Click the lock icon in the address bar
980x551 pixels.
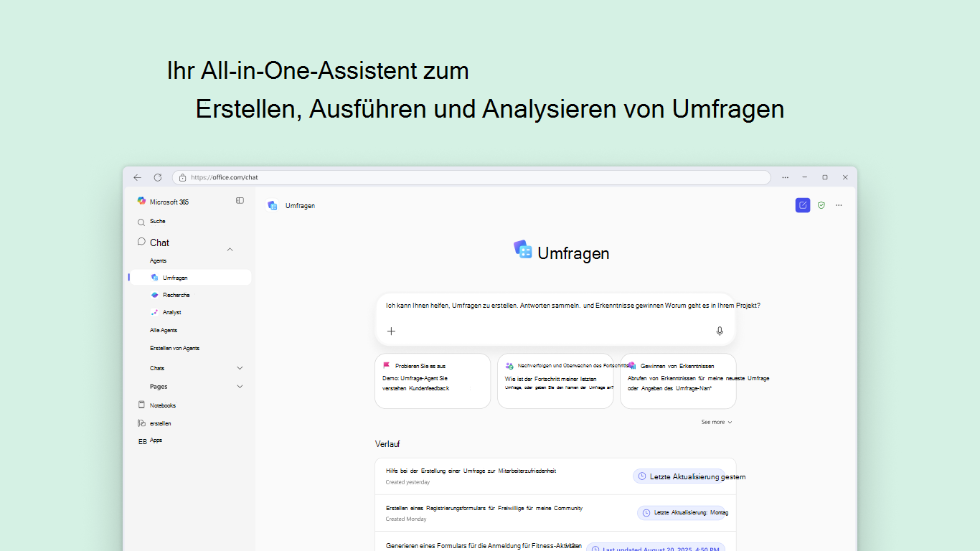pyautogui.click(x=183, y=177)
